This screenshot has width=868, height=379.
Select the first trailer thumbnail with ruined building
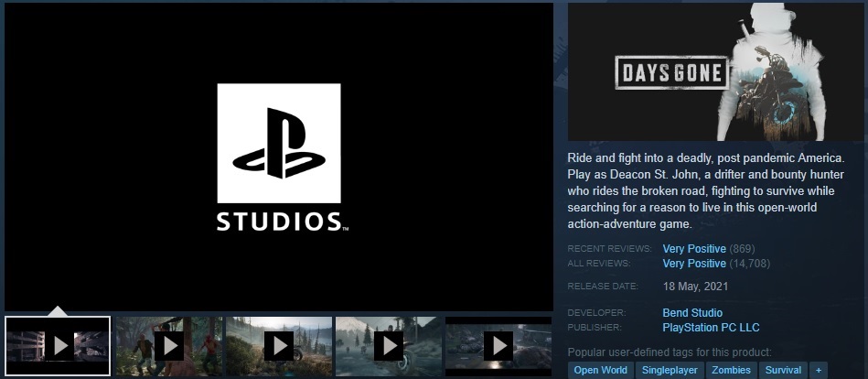coord(58,346)
